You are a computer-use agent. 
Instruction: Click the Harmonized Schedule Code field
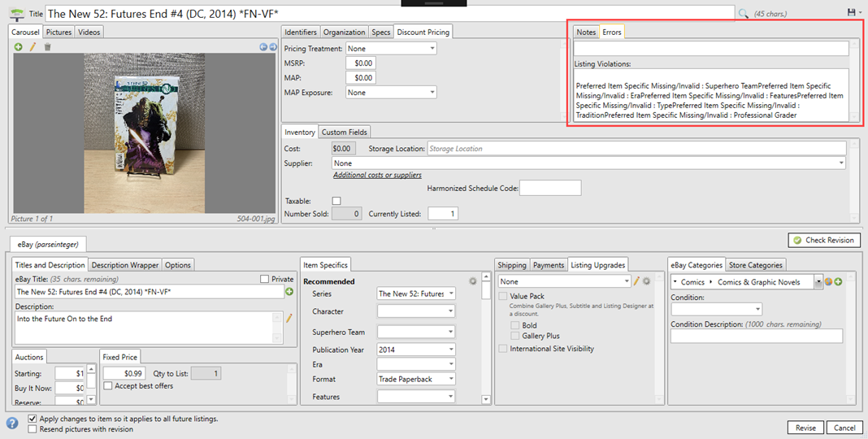point(550,189)
